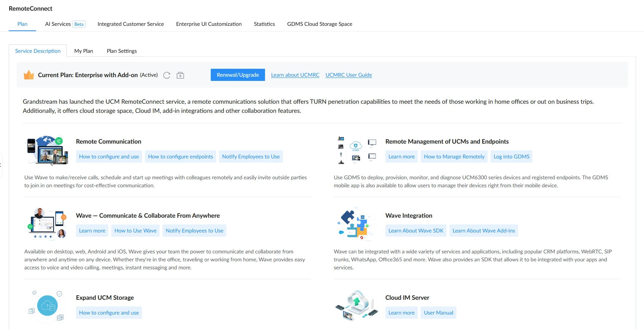Open Enterprise UI Customization tab
This screenshot has height=329, width=644.
209,24
